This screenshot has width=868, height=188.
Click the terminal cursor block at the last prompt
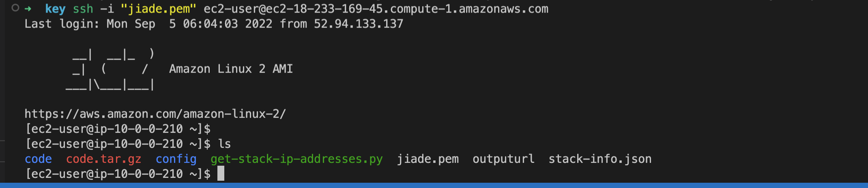click(221, 174)
